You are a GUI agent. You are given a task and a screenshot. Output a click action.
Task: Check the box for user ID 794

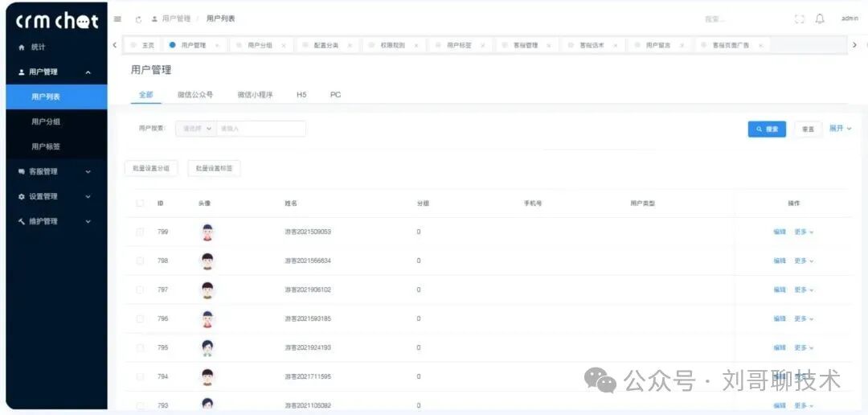(x=140, y=376)
